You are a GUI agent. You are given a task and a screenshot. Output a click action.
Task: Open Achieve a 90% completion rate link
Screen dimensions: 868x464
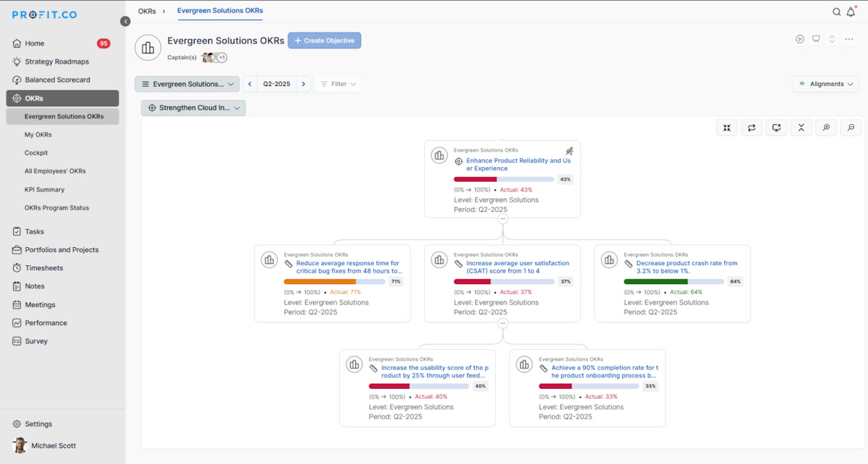605,371
